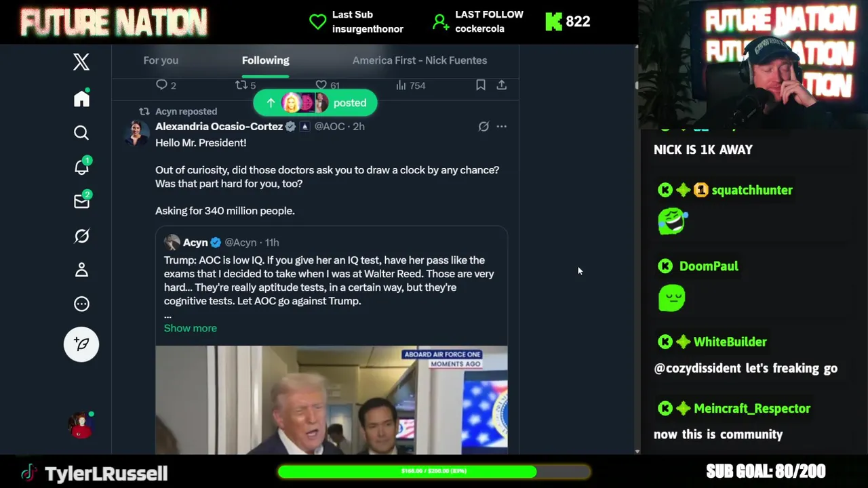Open account avatar at sidebar bottom

[81, 426]
